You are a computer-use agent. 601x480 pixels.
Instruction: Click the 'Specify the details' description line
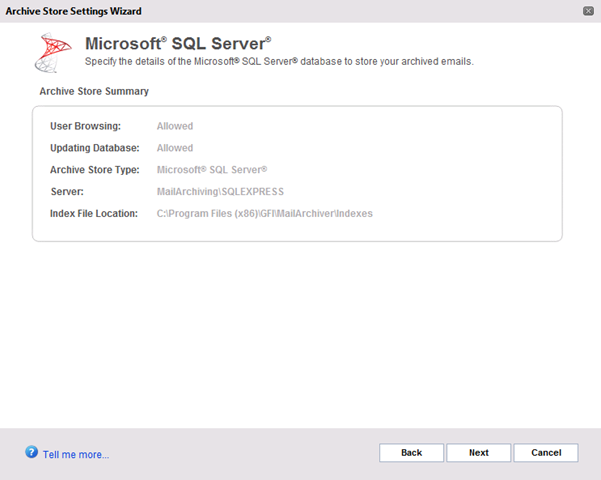pos(279,61)
